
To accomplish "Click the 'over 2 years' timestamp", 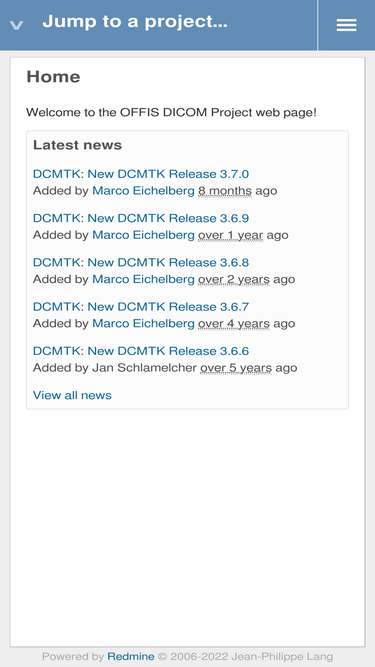I will [234, 279].
